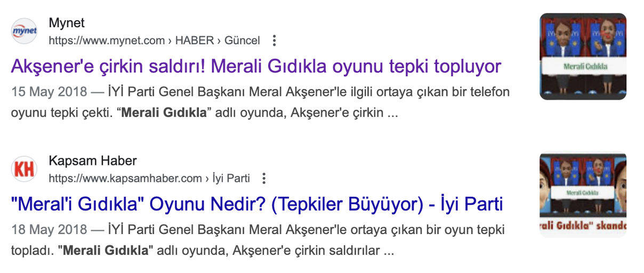Click bold "Merali Gıdıkla" in the Kapsam Haber snippet
Viewport: 644px width, 273px height.
[x=105, y=251]
